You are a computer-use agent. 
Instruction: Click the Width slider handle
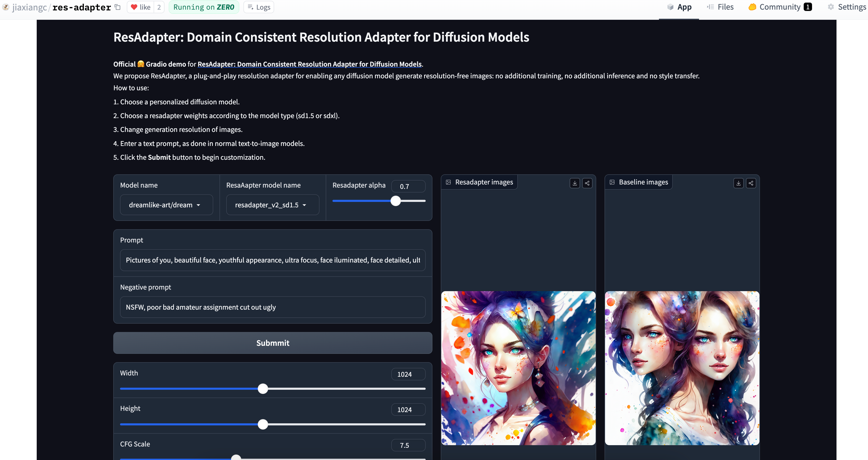[263, 389]
